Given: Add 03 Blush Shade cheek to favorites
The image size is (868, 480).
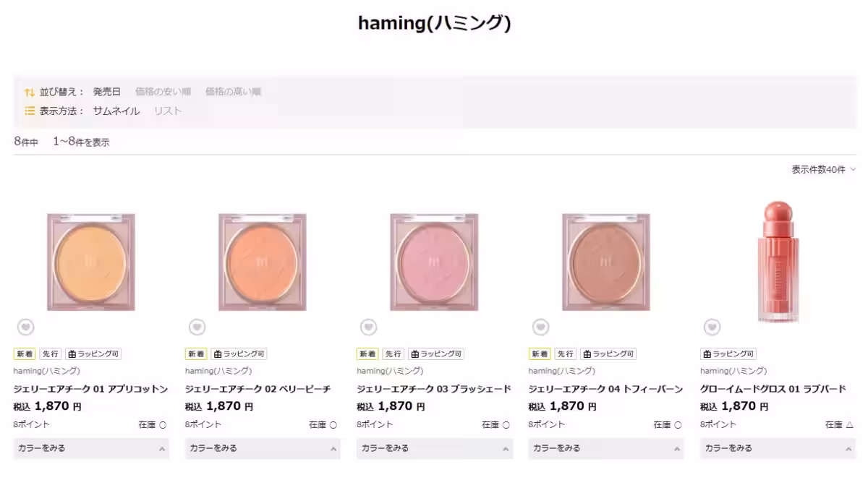Looking at the screenshot, I should (368, 327).
